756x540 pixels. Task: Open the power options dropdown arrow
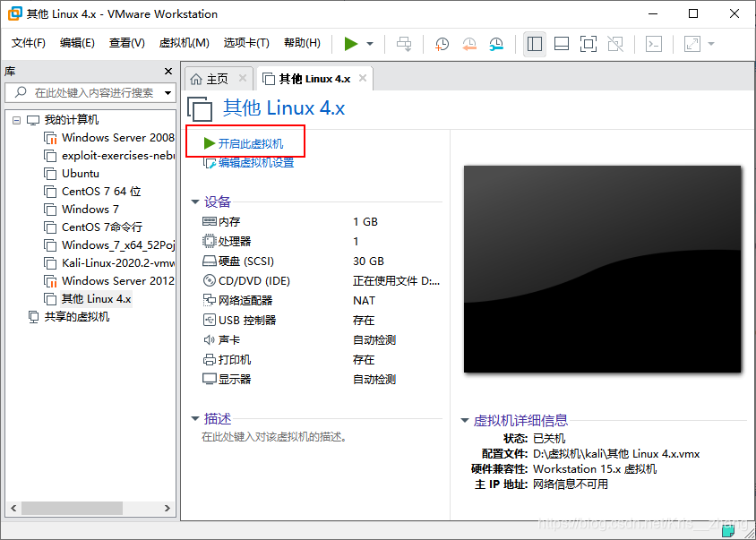[370, 44]
